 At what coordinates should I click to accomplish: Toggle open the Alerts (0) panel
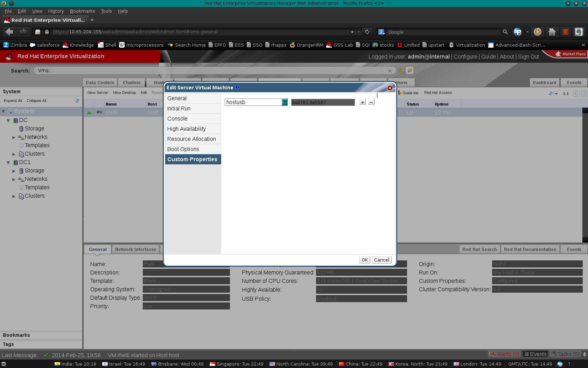coord(504,354)
